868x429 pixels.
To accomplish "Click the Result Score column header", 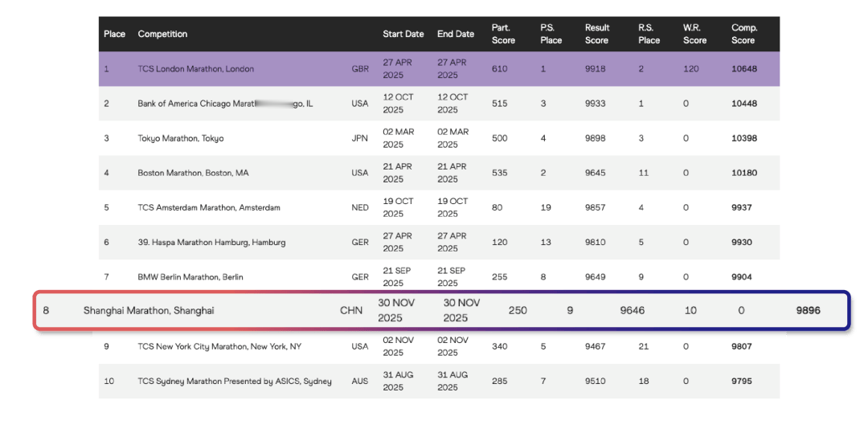I will 597,35.
